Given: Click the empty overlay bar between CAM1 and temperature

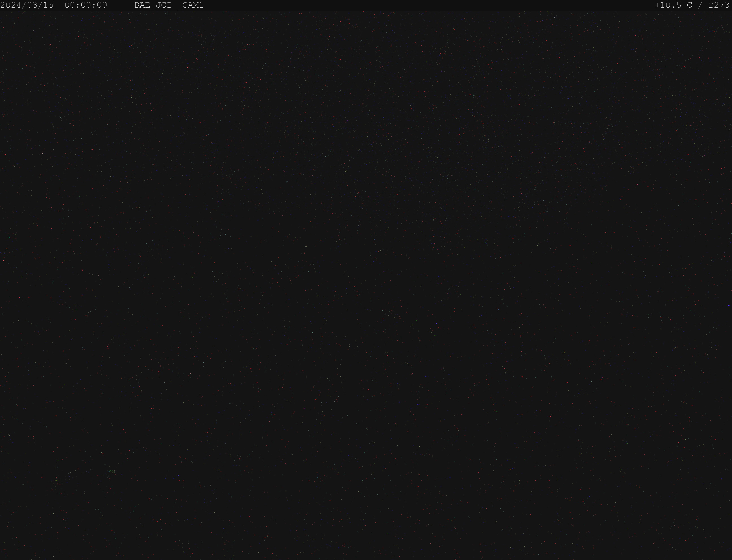Looking at the screenshot, I should (429, 5).
